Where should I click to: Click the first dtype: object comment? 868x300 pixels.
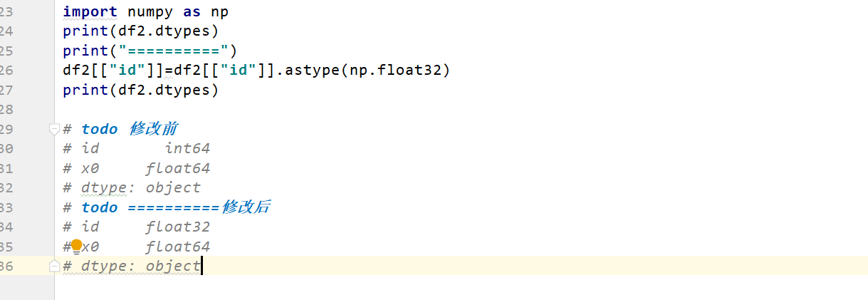[132, 187]
